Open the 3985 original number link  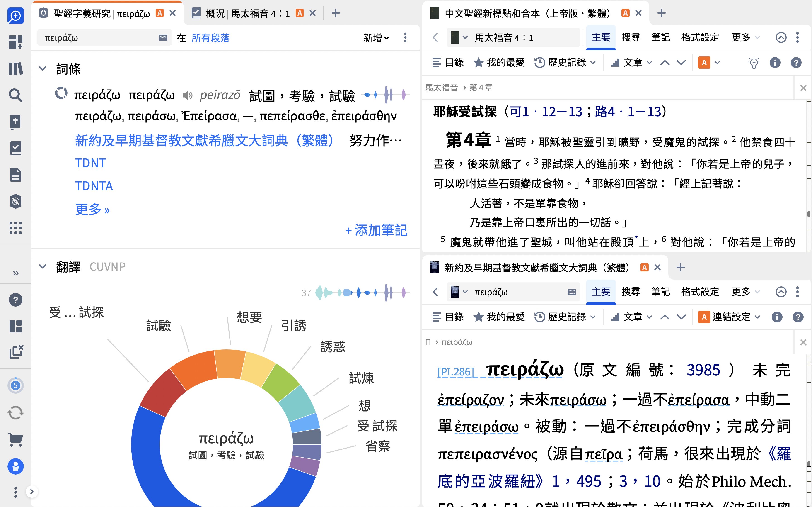point(703,370)
